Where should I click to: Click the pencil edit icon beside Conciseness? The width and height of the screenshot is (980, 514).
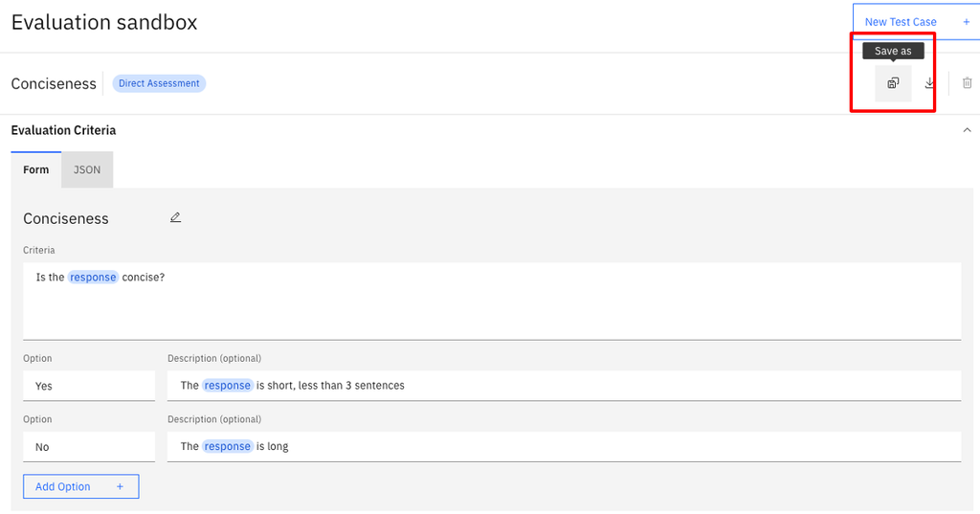(175, 218)
